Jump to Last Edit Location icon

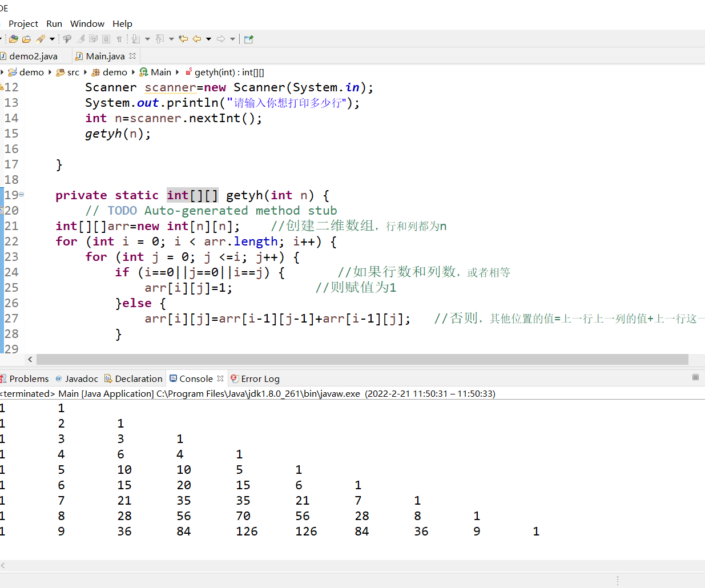click(x=183, y=39)
